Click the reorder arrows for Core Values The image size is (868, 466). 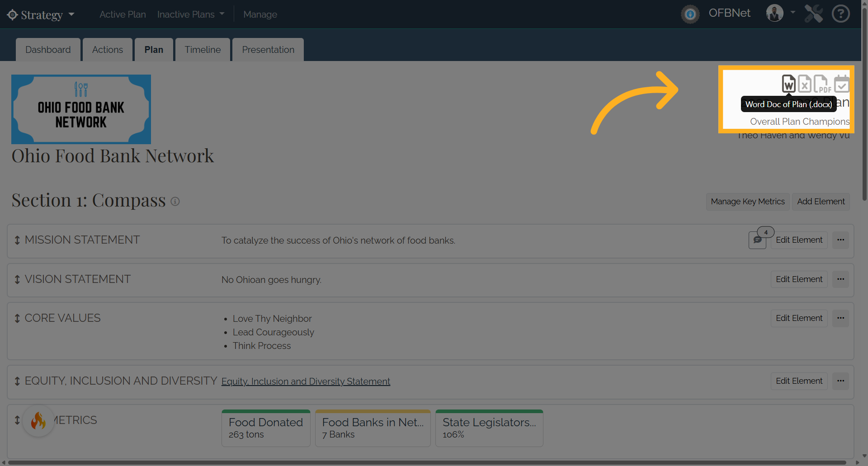point(17,318)
